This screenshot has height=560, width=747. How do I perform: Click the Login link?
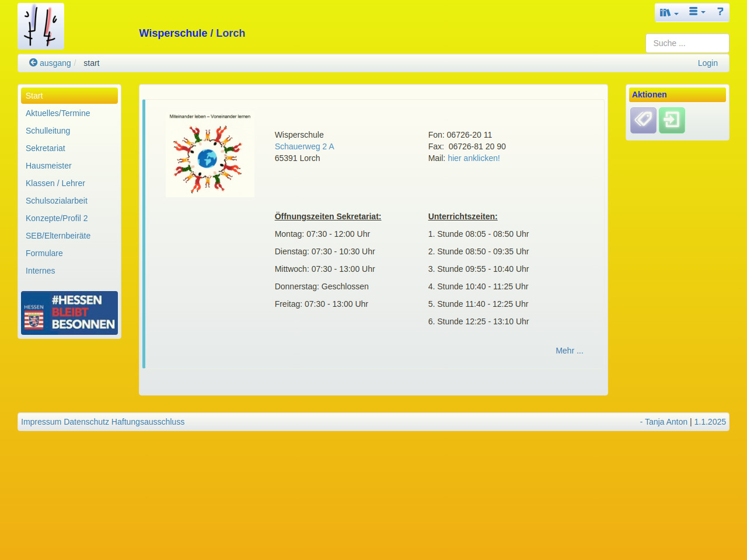coord(707,63)
